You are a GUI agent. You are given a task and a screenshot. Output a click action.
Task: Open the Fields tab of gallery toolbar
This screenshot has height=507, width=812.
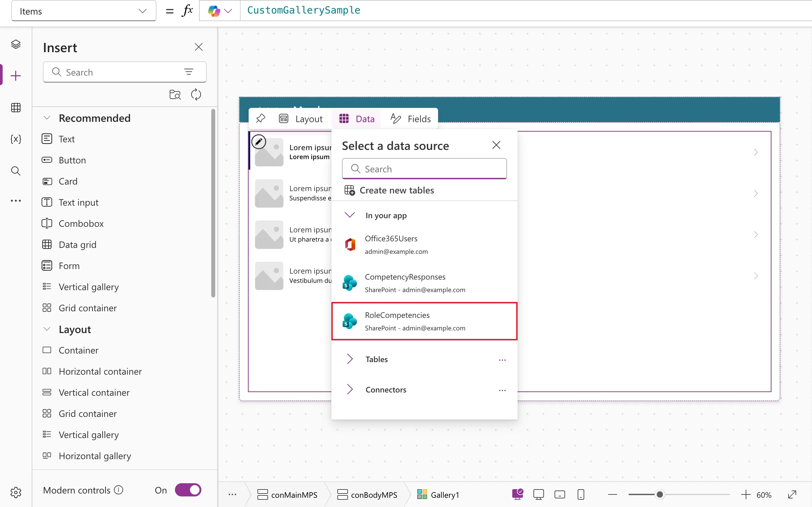tap(411, 119)
